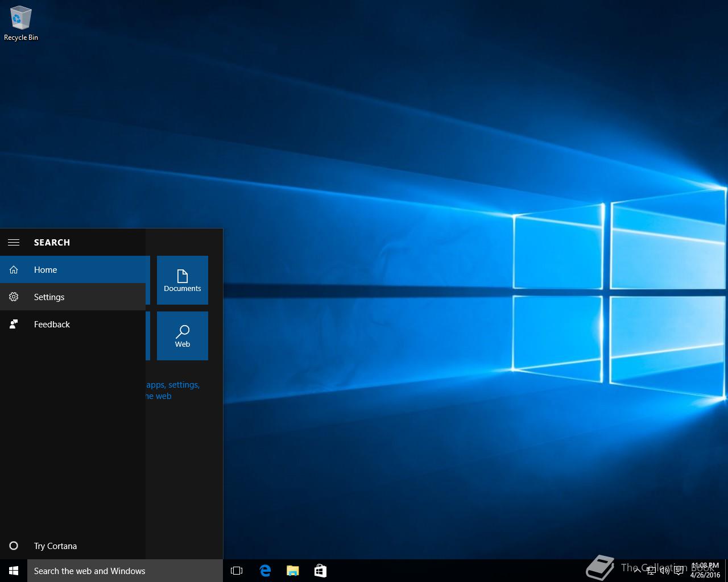Open the Windows Start button
Viewport: 728px width, 582px height.
pos(14,571)
